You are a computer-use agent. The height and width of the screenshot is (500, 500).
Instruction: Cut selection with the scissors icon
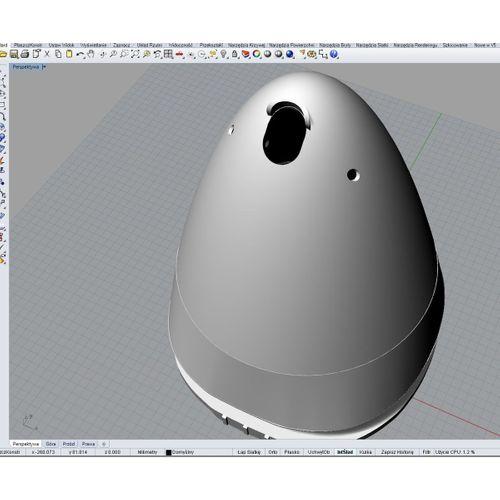tap(47, 54)
